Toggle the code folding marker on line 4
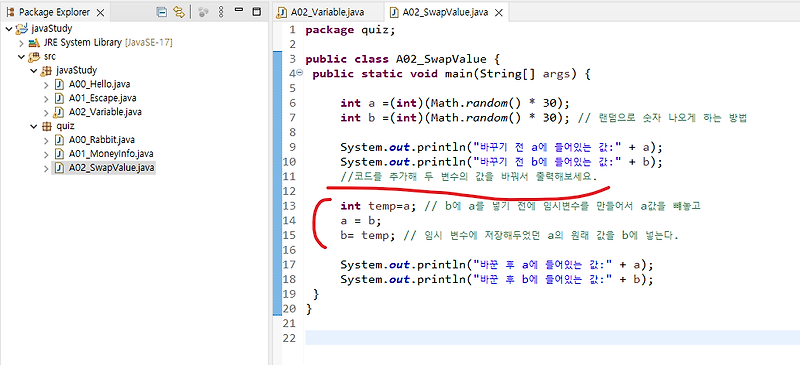The image size is (800, 365). [x=299, y=74]
